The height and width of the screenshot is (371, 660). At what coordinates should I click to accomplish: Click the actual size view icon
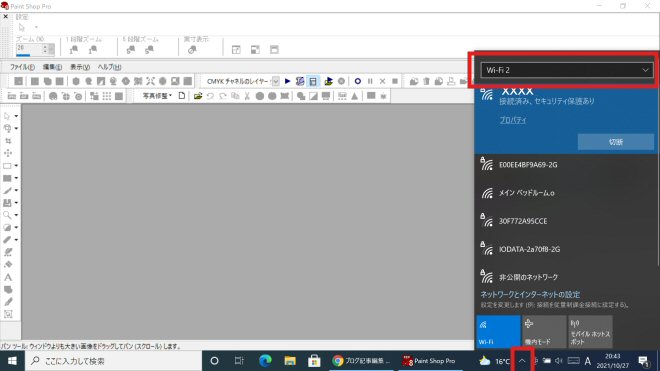192,50
